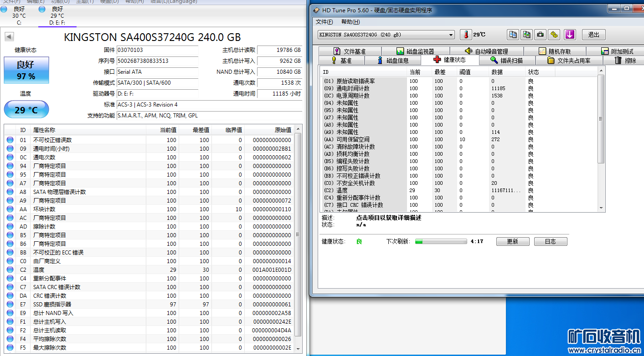This screenshot has height=356, width=644.
Task: Click the 主机总计读取 value 19786 GB
Action: pyautogui.click(x=280, y=50)
